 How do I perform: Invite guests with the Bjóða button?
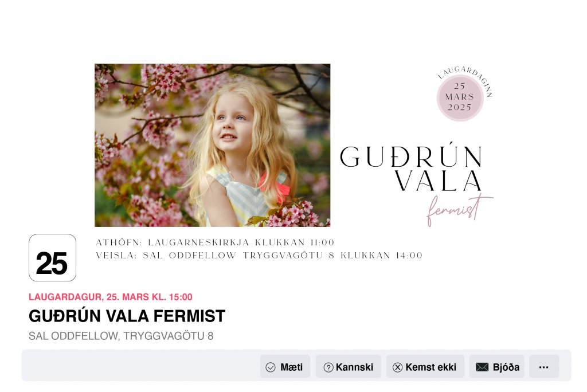pos(497,367)
